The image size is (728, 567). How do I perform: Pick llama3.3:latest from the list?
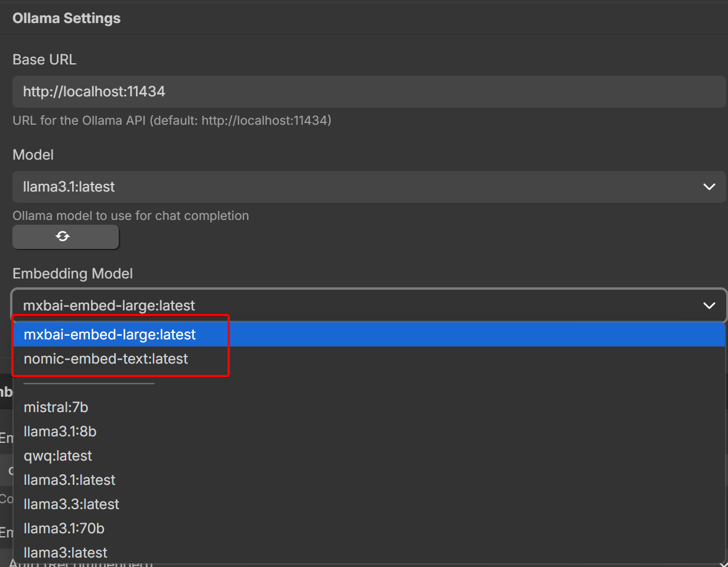pyautogui.click(x=71, y=504)
